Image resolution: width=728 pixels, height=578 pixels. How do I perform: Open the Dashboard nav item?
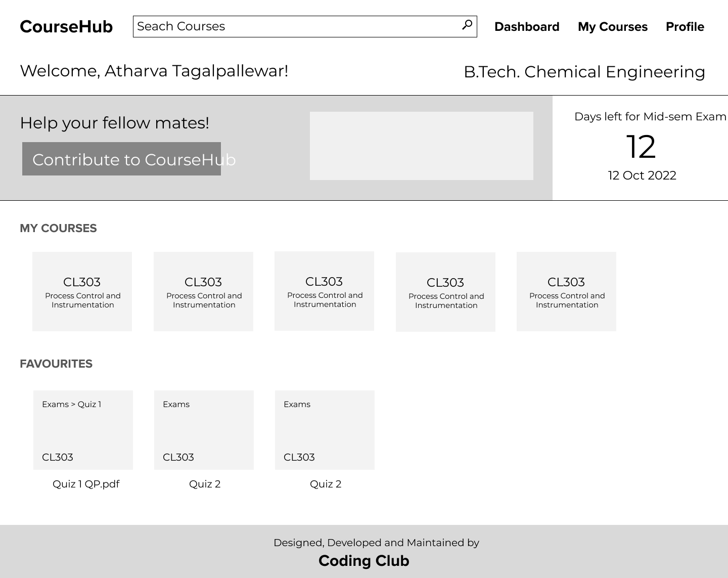coord(527,27)
